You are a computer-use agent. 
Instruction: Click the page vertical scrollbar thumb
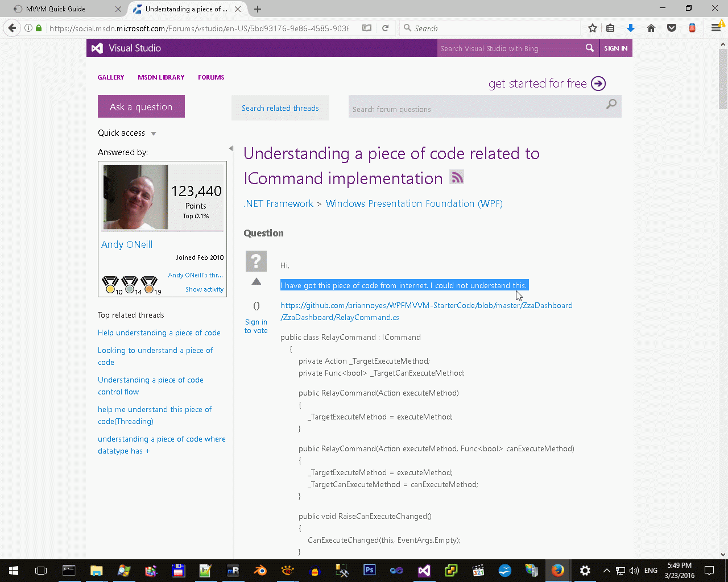tap(723, 80)
